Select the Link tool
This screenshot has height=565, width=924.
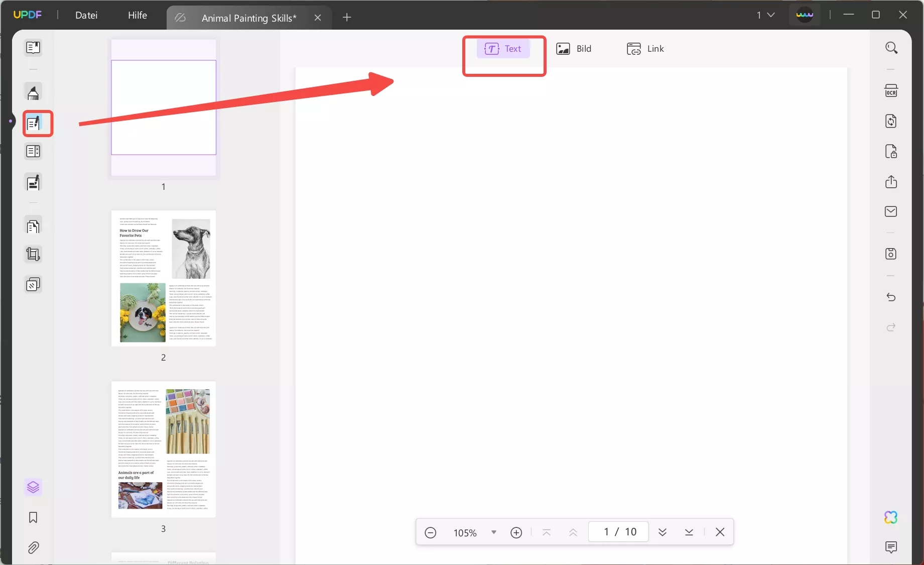[645, 49]
